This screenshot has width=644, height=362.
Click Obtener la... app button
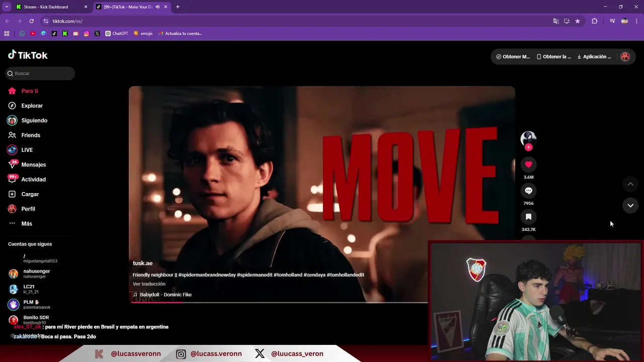tap(554, 57)
